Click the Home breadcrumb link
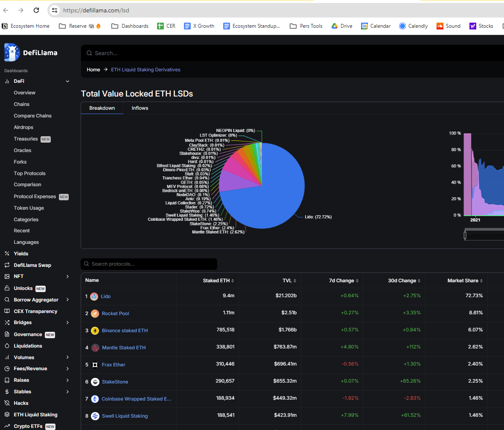Viewport: 504px width, 430px height. pyautogui.click(x=93, y=70)
